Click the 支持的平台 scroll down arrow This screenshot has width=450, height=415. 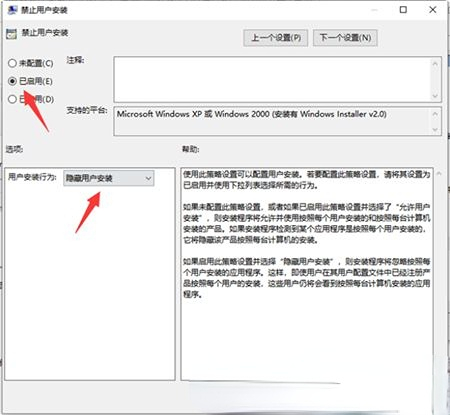tap(435, 129)
